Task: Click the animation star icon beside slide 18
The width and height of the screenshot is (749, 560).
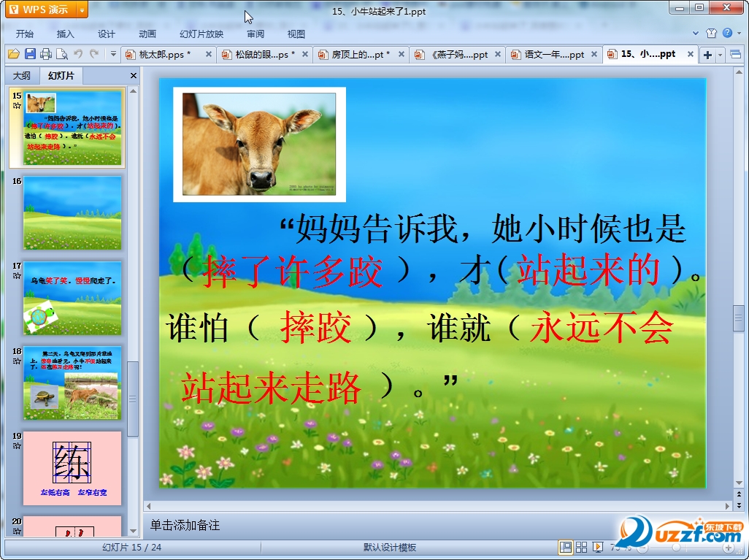Action: 18,361
